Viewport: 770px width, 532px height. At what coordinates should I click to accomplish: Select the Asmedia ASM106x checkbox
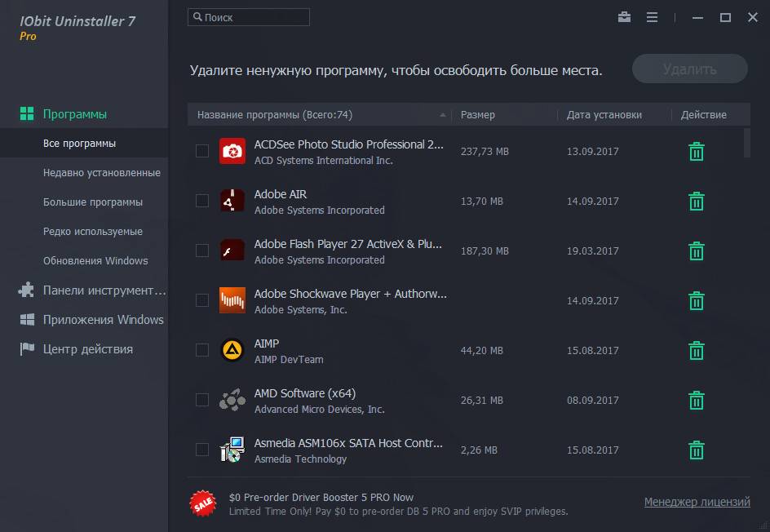pyautogui.click(x=202, y=450)
